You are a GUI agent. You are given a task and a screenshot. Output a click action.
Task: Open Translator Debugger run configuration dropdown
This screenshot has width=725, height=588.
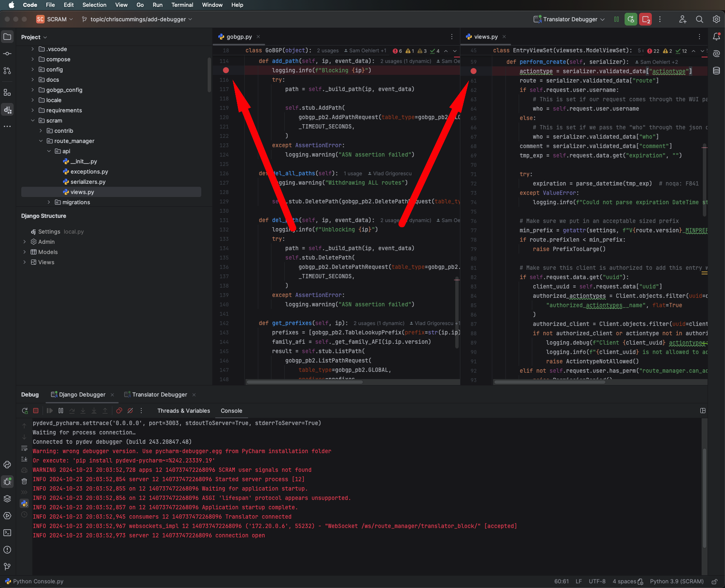[x=569, y=19]
